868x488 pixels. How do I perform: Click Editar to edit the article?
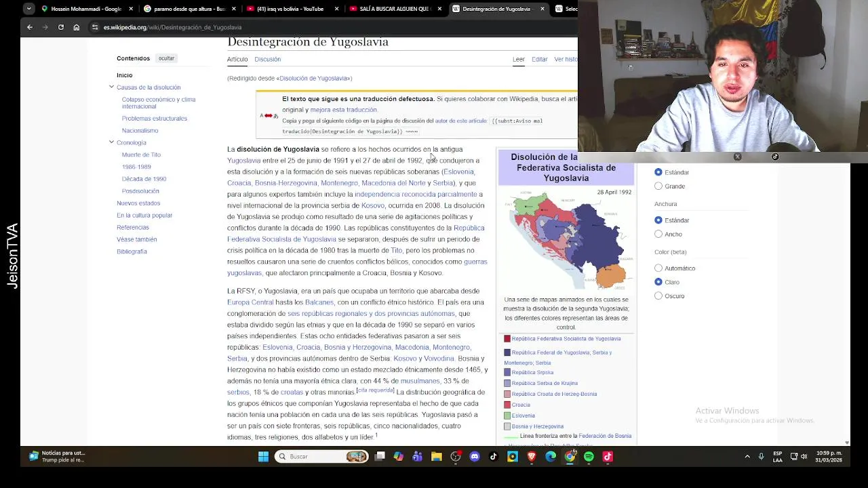click(x=540, y=60)
